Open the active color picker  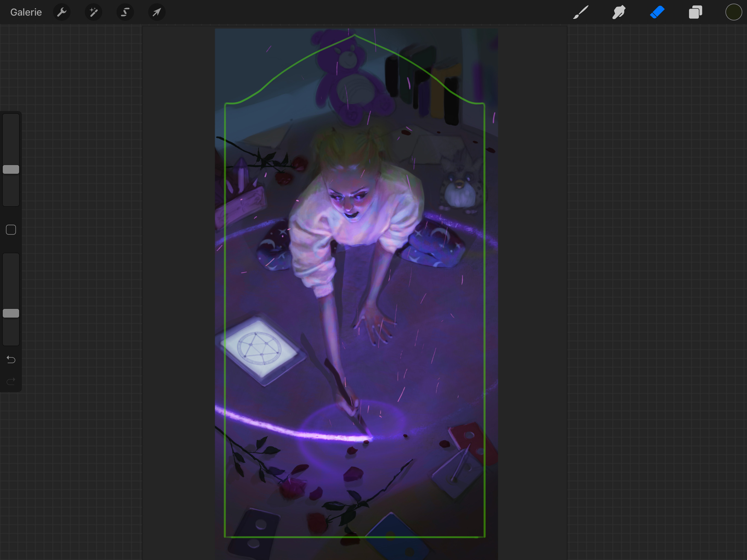pos(734,13)
